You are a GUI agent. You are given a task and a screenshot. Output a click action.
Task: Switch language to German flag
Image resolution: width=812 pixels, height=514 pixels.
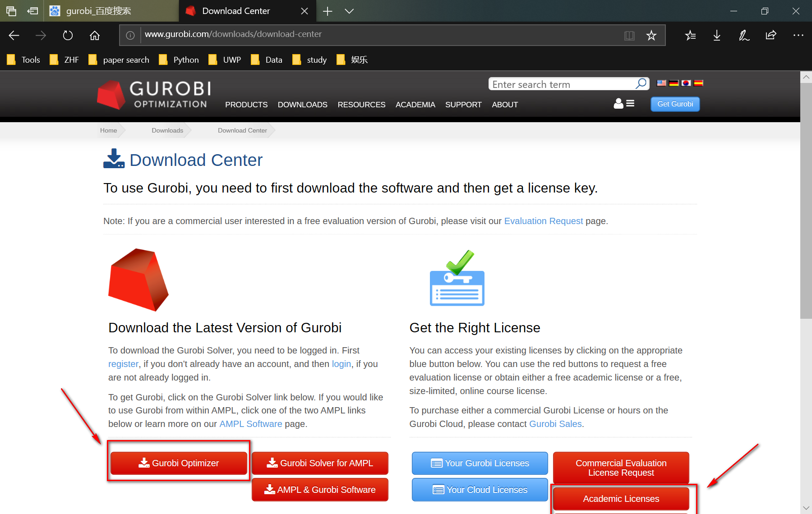point(674,83)
